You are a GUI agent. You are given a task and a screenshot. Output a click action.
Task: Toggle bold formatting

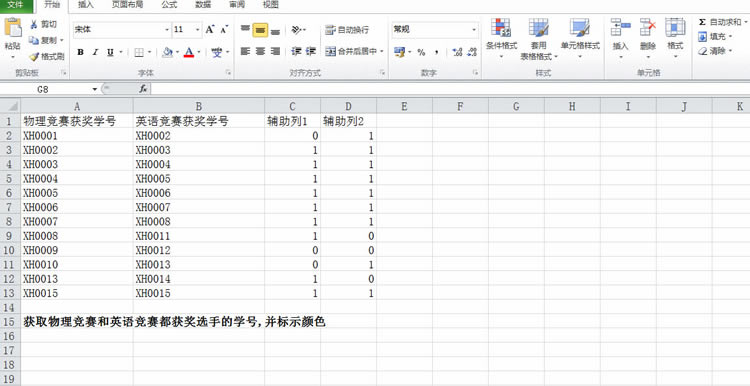tap(80, 52)
